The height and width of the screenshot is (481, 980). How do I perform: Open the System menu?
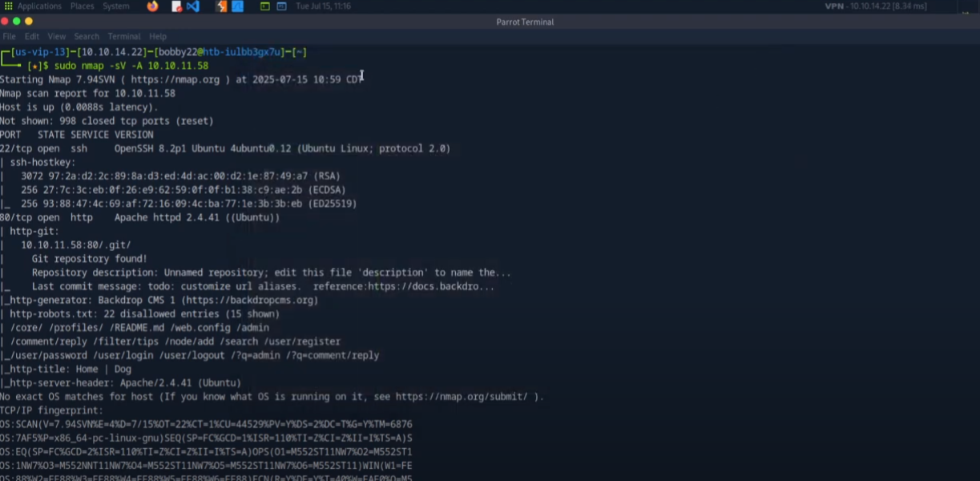click(x=116, y=6)
